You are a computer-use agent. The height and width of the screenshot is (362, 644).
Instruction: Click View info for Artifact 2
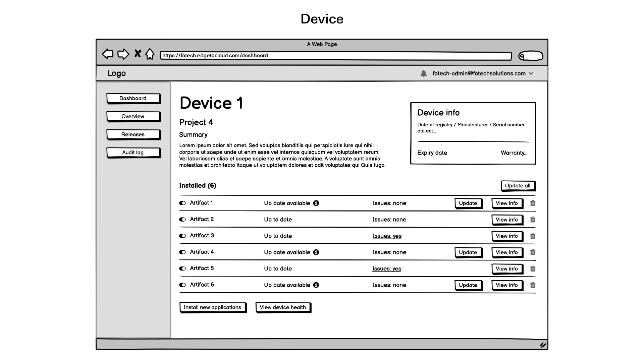pos(506,220)
